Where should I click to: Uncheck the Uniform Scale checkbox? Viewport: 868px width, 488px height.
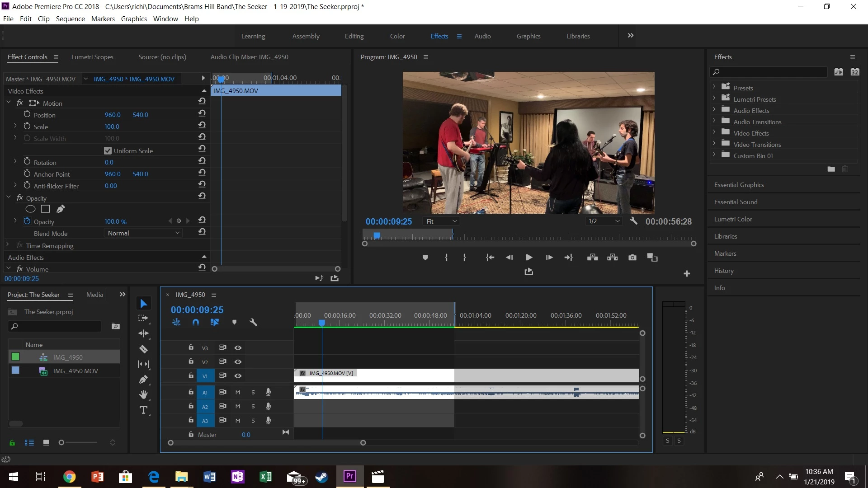(108, 150)
